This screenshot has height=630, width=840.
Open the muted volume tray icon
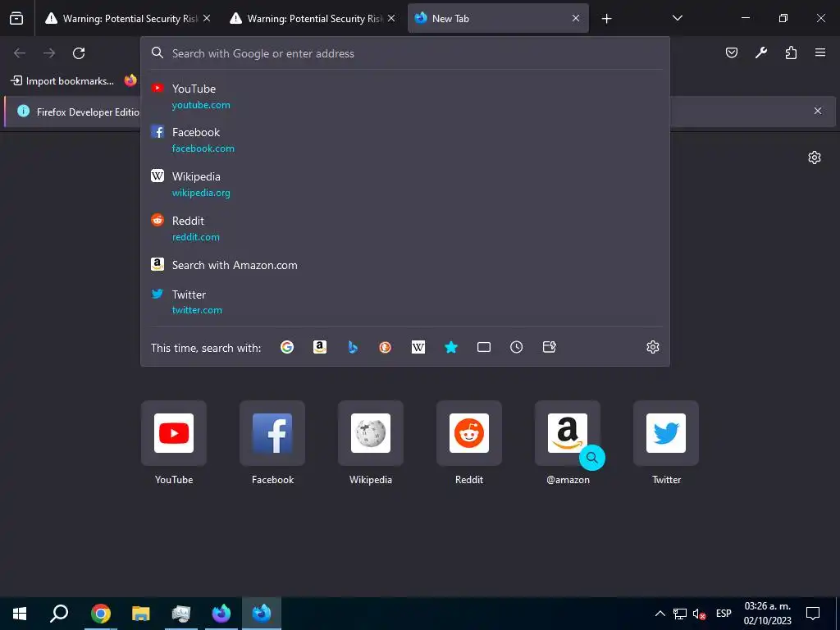click(699, 614)
